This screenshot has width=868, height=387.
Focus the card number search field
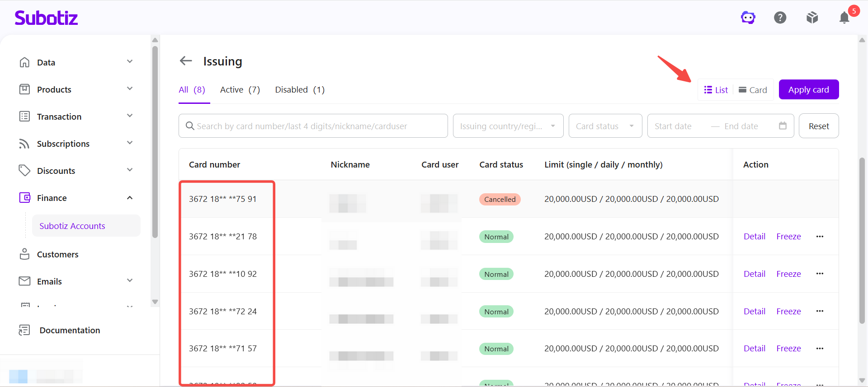pos(313,126)
